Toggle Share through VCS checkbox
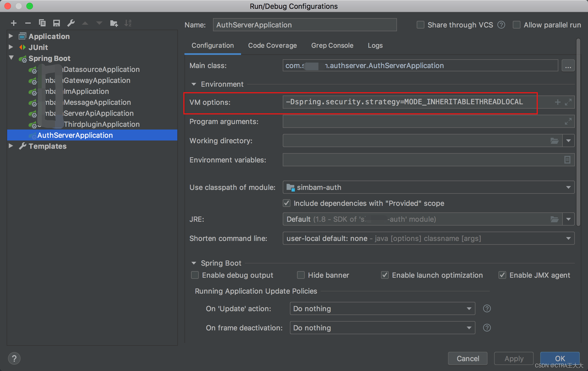Image resolution: width=588 pixels, height=371 pixels. [x=421, y=25]
